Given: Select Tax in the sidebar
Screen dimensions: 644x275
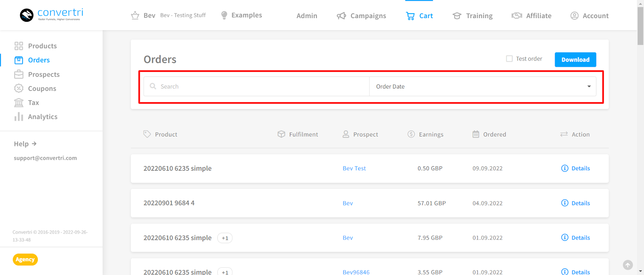Looking at the screenshot, I should [33, 103].
